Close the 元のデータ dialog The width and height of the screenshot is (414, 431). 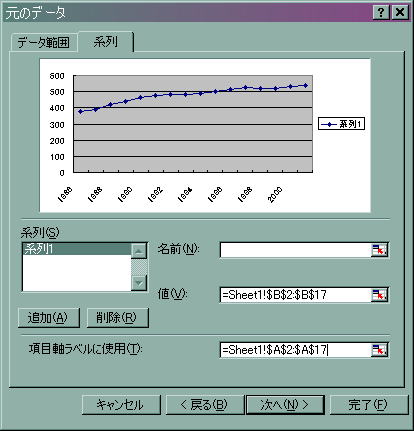pos(400,13)
